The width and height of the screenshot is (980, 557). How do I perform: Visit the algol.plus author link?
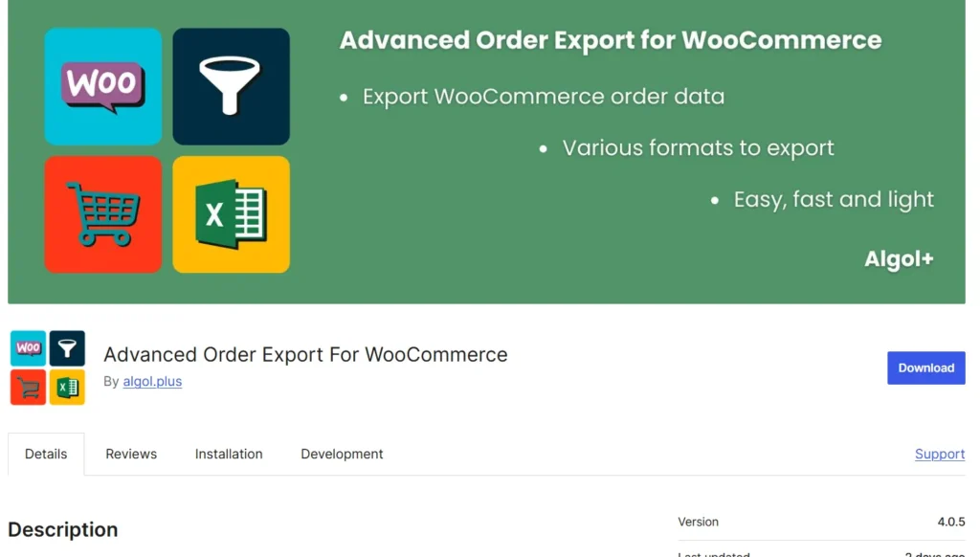(x=152, y=381)
